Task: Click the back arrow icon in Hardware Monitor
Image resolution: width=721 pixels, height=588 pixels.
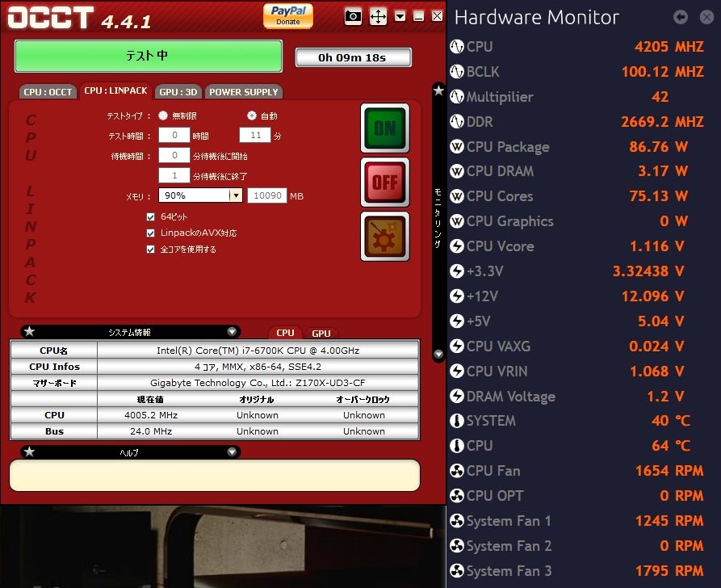Action: pos(681,17)
